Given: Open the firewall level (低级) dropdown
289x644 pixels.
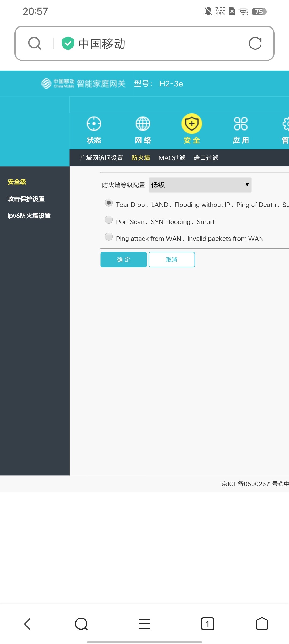Looking at the screenshot, I should tap(200, 185).
